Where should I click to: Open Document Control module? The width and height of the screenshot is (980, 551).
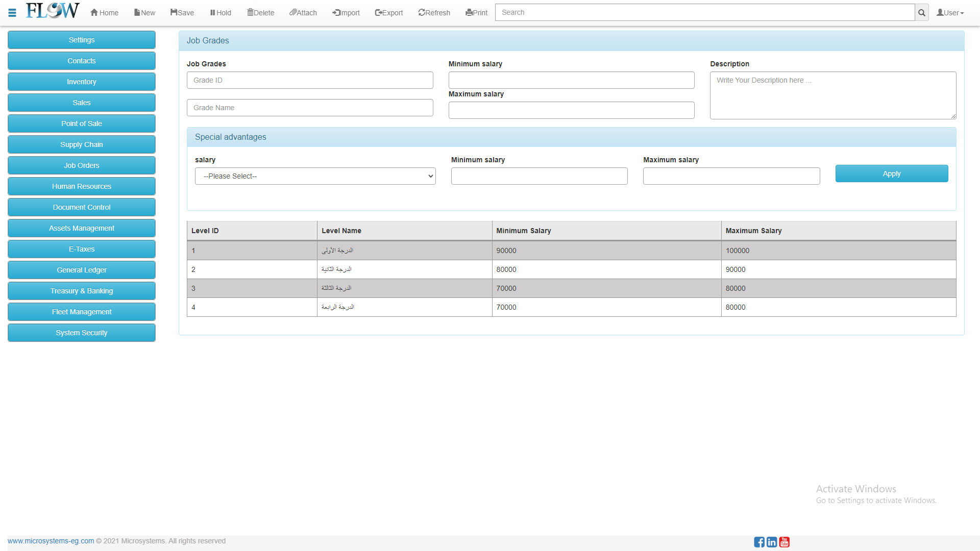[82, 207]
